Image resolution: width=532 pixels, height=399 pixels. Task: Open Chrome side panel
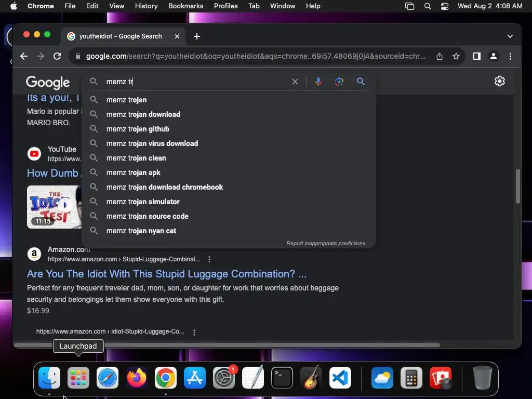[x=477, y=56]
